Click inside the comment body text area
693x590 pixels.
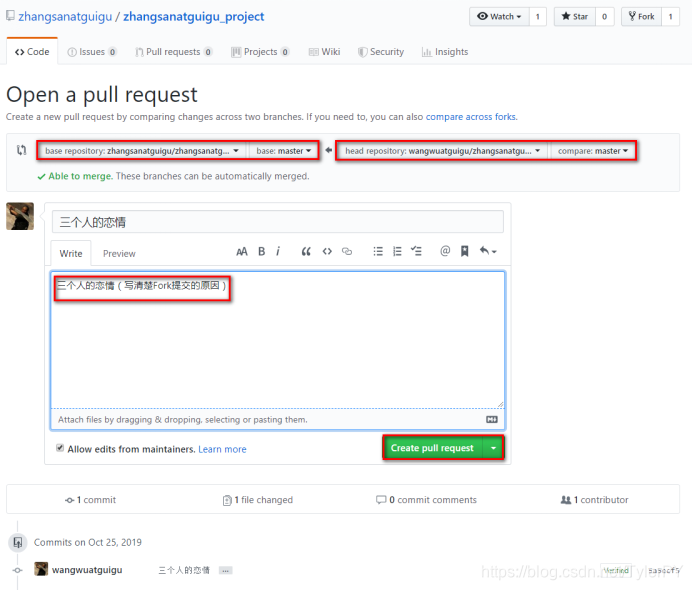[278, 339]
